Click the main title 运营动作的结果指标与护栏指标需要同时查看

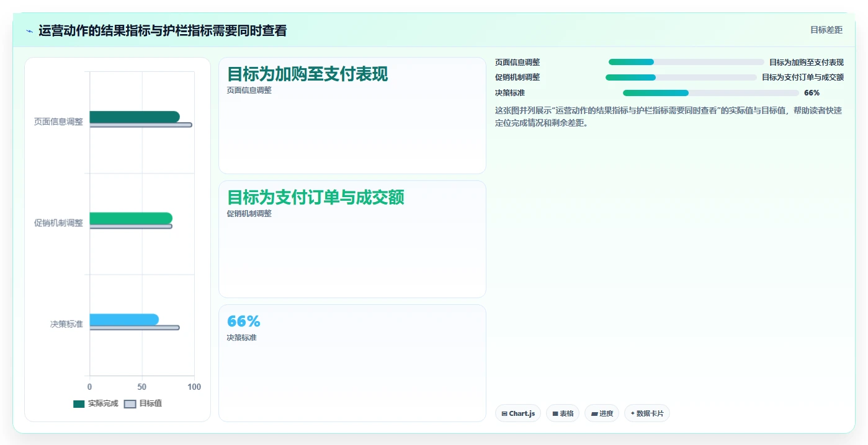(163, 31)
